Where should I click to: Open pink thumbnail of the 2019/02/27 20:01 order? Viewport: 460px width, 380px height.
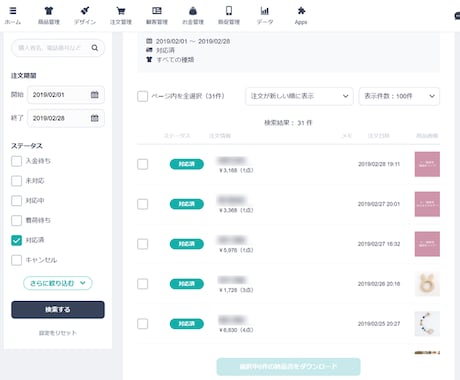[x=427, y=204]
